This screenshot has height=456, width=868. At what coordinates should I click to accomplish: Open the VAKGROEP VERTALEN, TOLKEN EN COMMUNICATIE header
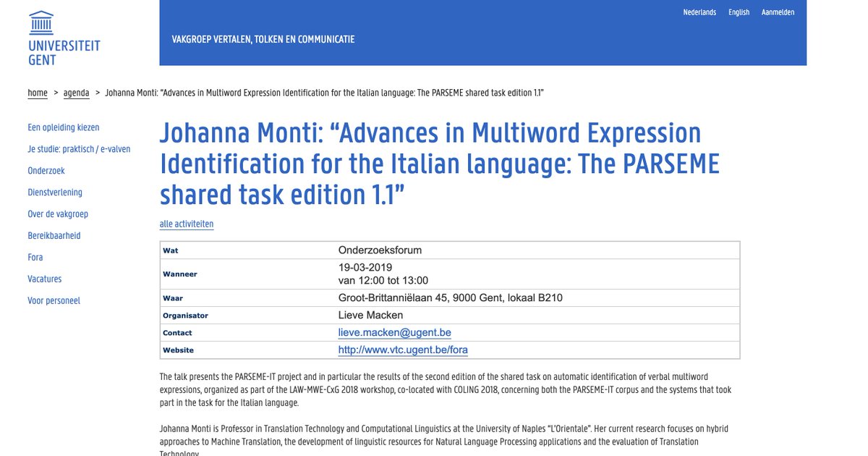pos(263,38)
